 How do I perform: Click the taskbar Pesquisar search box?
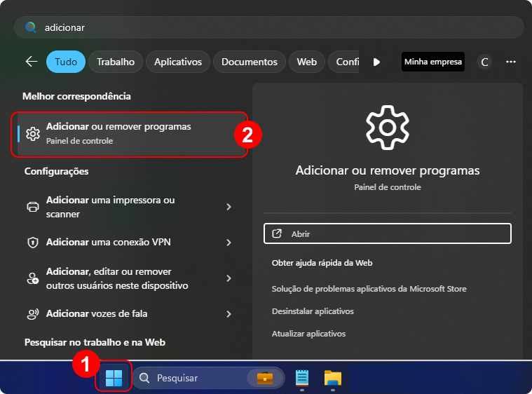[x=208, y=378]
